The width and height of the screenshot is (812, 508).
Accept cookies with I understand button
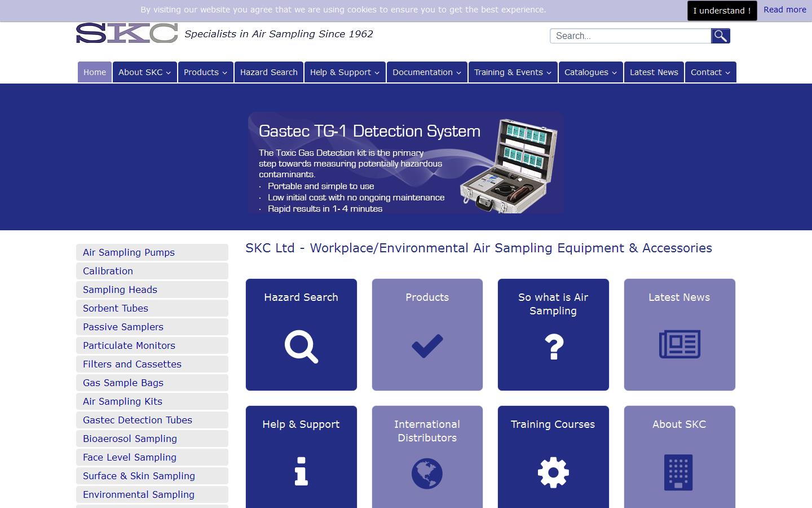pos(722,11)
